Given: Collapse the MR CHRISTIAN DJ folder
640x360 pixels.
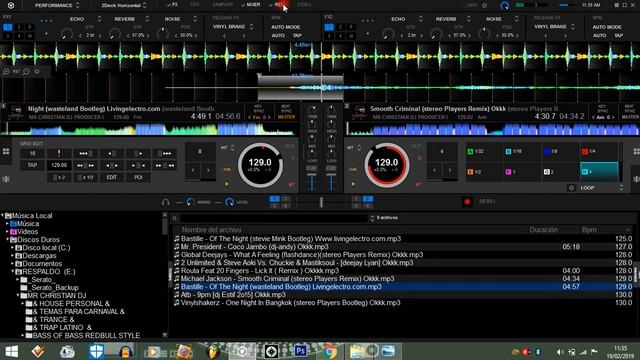Looking at the screenshot, I should click(x=18, y=296).
